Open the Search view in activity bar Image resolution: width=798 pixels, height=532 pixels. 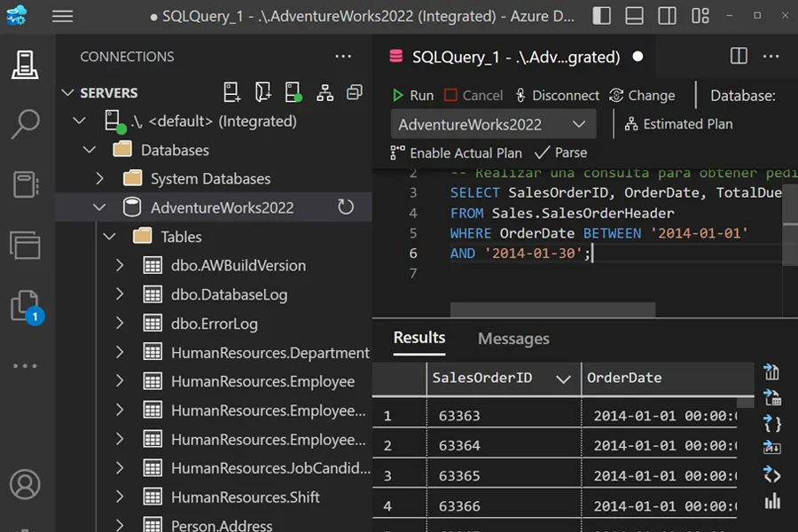click(x=25, y=124)
